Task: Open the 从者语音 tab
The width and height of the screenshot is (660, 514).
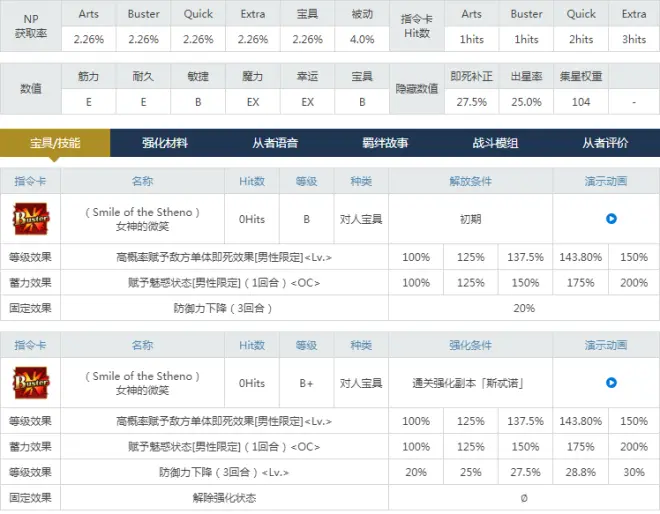Action: pos(275,143)
